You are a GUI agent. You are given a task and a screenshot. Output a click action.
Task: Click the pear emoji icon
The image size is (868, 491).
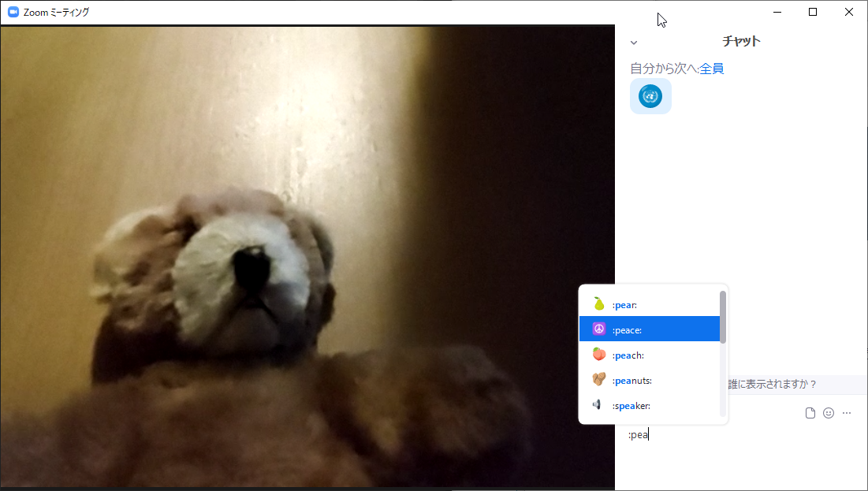(599, 304)
